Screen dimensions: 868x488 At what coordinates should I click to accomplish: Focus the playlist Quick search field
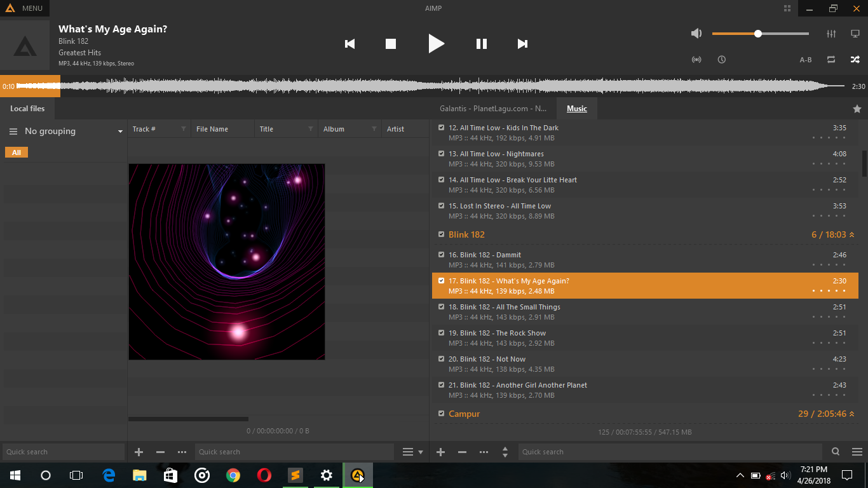click(671, 452)
